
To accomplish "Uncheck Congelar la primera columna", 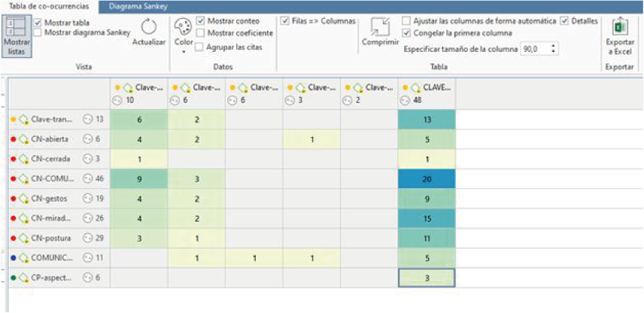I will [406, 33].
